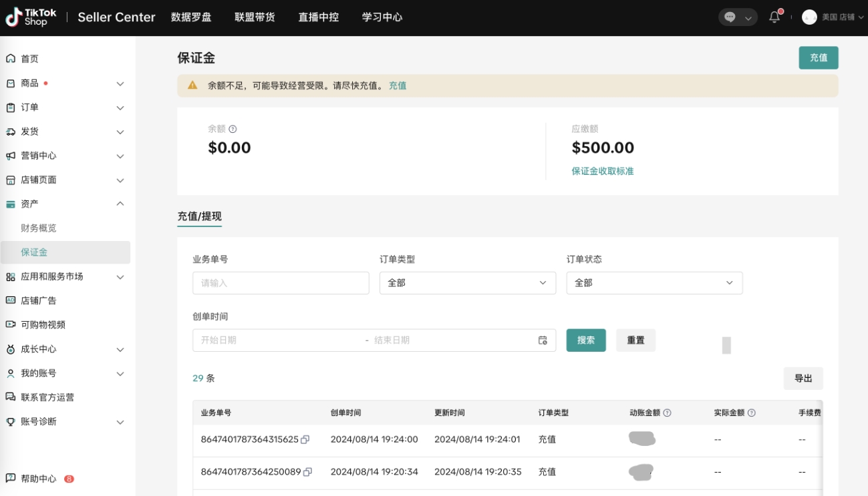Click the 资产 wallet icon

tap(11, 204)
